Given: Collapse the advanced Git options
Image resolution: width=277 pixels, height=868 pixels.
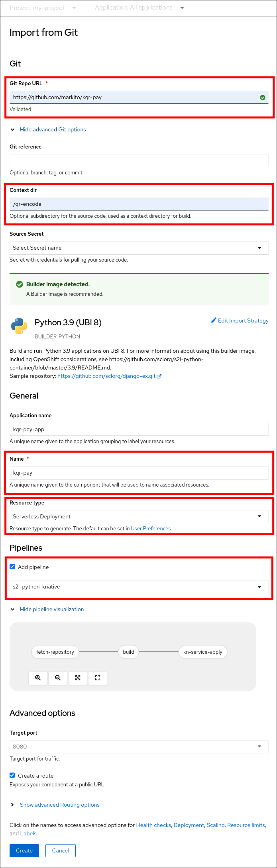Looking at the screenshot, I should (53, 129).
